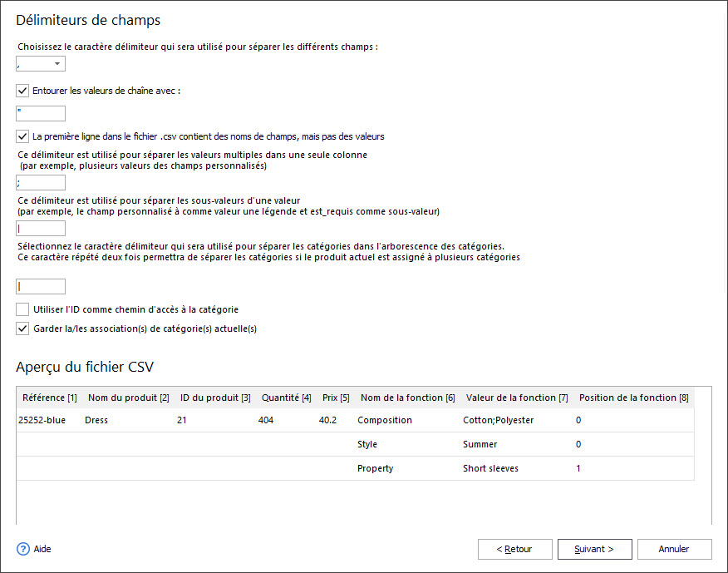Click the category tree delimiter input field
Screen dimensions: 728x573
click(41, 287)
